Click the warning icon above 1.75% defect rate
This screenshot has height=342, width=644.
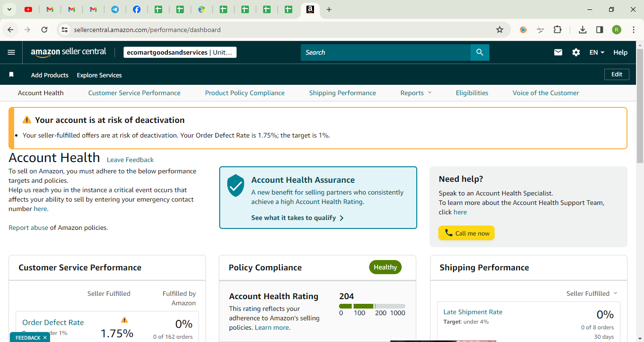tap(124, 320)
